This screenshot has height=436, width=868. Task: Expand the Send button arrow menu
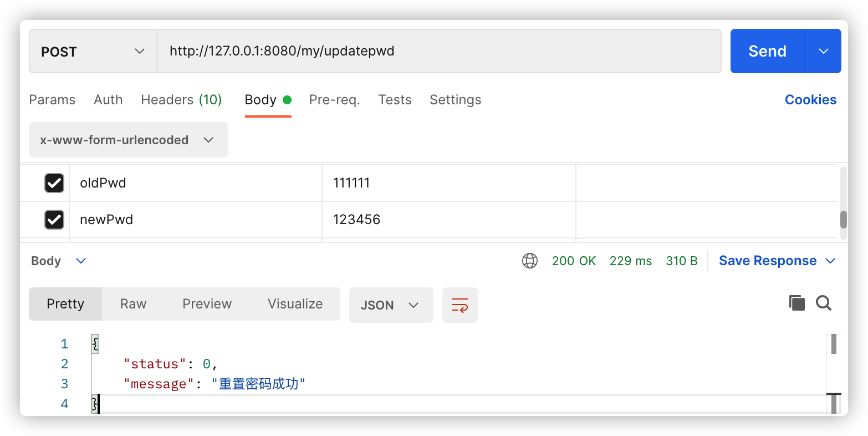823,51
